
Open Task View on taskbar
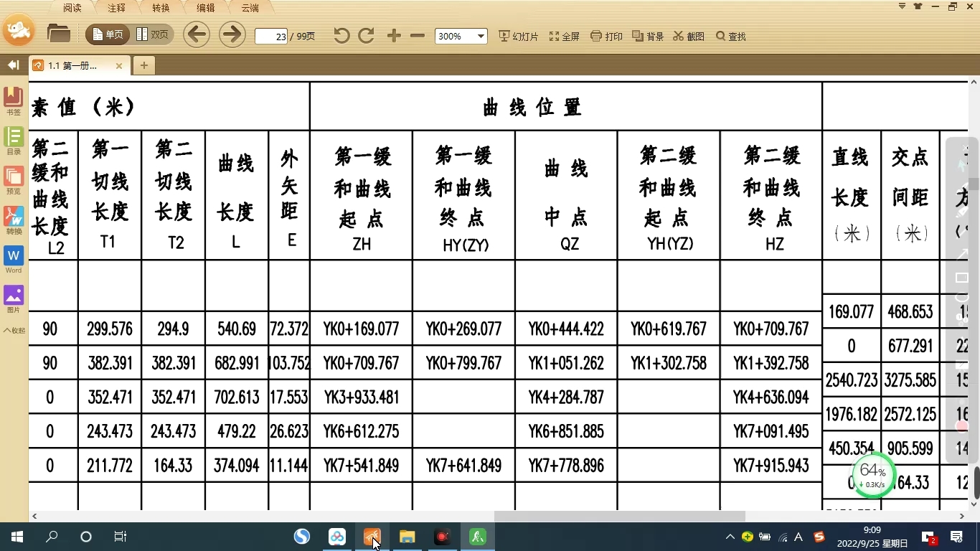(121, 537)
